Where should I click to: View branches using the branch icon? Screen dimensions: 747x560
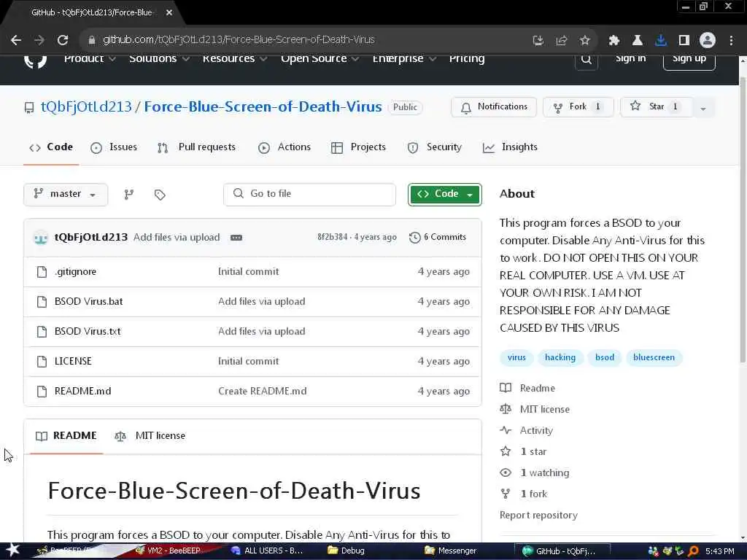tap(128, 194)
